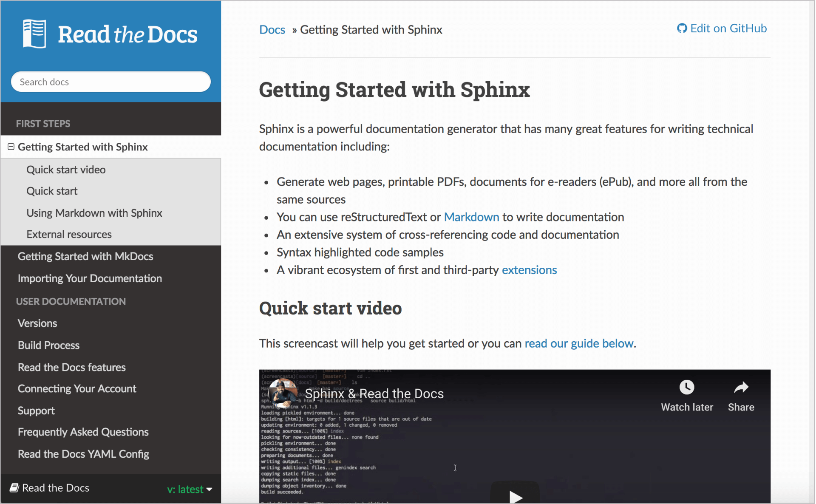Open Frequently Asked Questions page
Viewport: 816px width, 504px height.
pyautogui.click(x=83, y=432)
